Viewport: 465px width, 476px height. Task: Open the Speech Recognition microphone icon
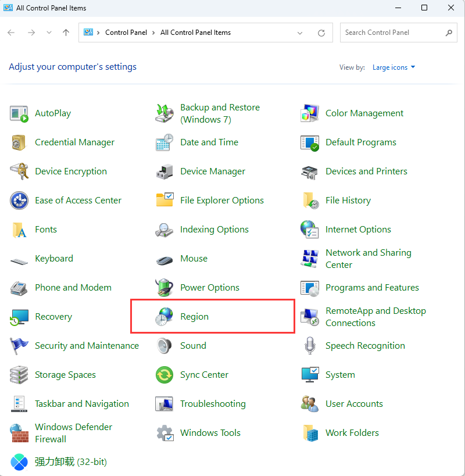click(310, 346)
